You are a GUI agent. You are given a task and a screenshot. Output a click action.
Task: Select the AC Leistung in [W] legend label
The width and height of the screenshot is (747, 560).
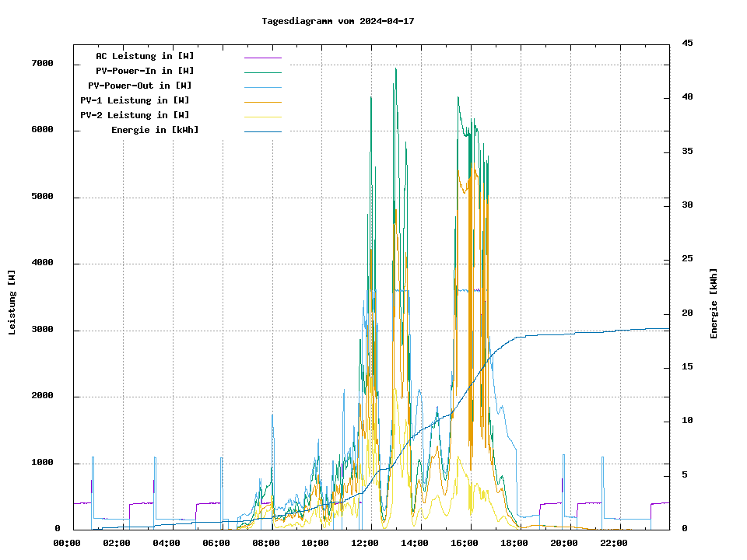pos(145,57)
